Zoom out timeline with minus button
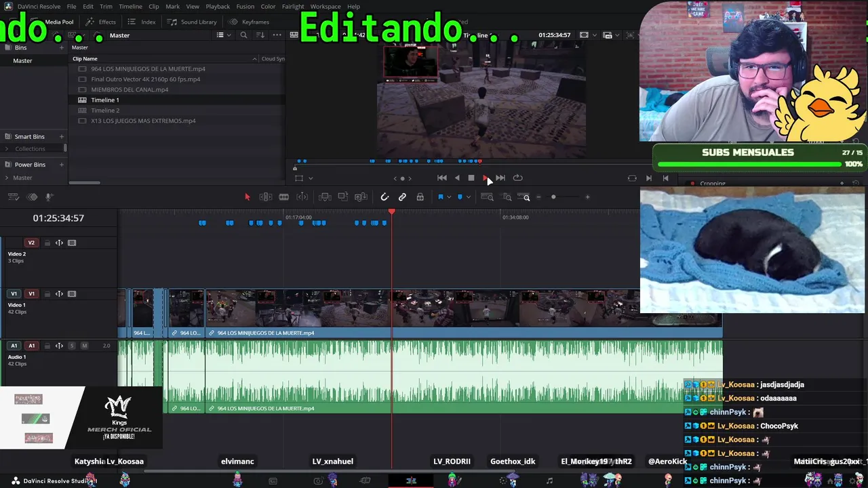The image size is (868, 488). pos(538,197)
